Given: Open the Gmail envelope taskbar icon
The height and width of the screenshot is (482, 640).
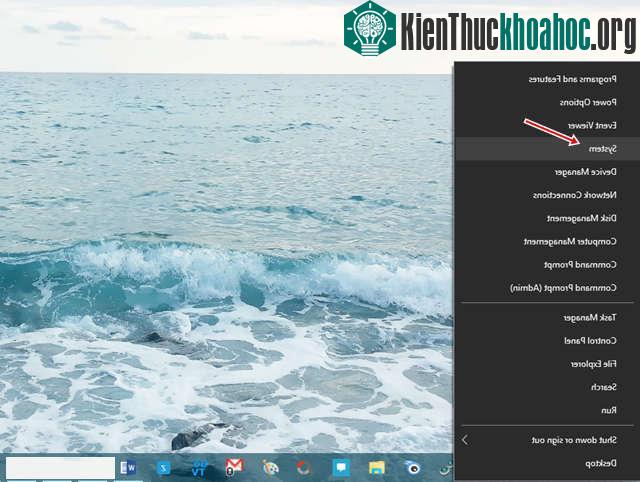Looking at the screenshot, I should [x=234, y=467].
